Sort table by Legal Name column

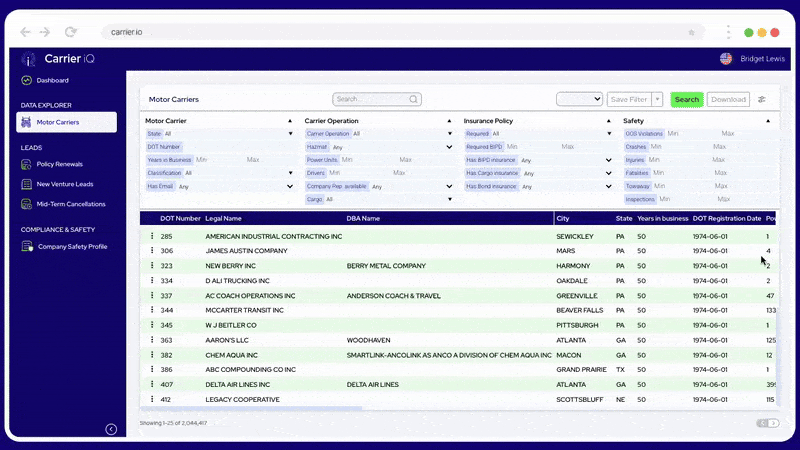[224, 218]
